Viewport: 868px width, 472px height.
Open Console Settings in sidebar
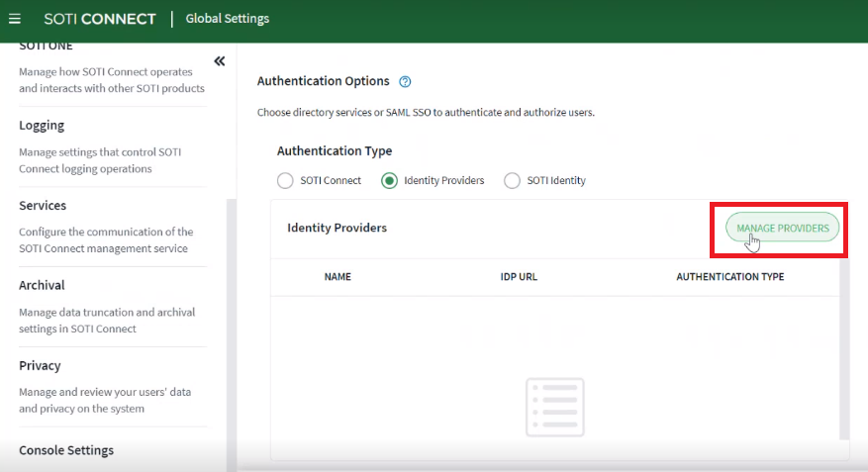[66, 450]
